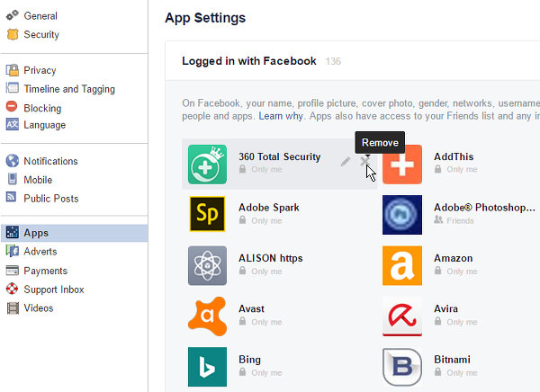Image resolution: width=540 pixels, height=392 pixels.
Task: Click the Adobe Photoshop app icon
Action: (402, 215)
